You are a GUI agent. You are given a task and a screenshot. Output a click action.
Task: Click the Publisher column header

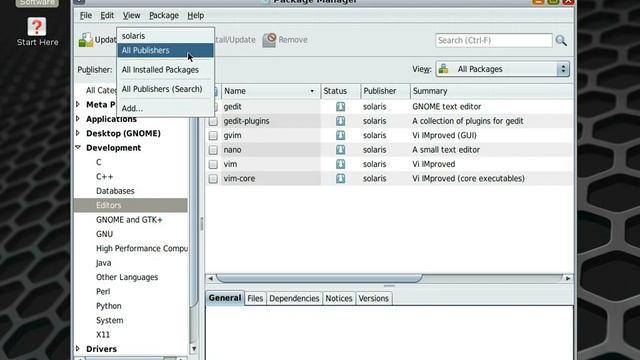click(x=385, y=91)
